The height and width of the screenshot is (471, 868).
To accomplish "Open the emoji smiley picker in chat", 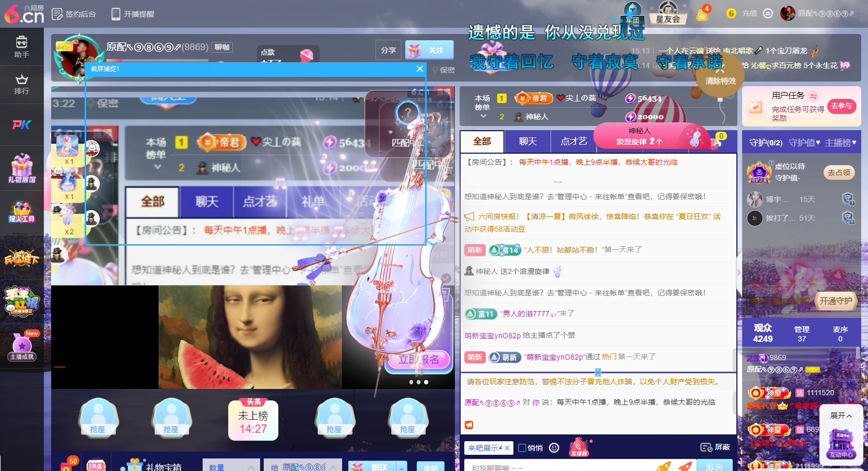I will 554,447.
